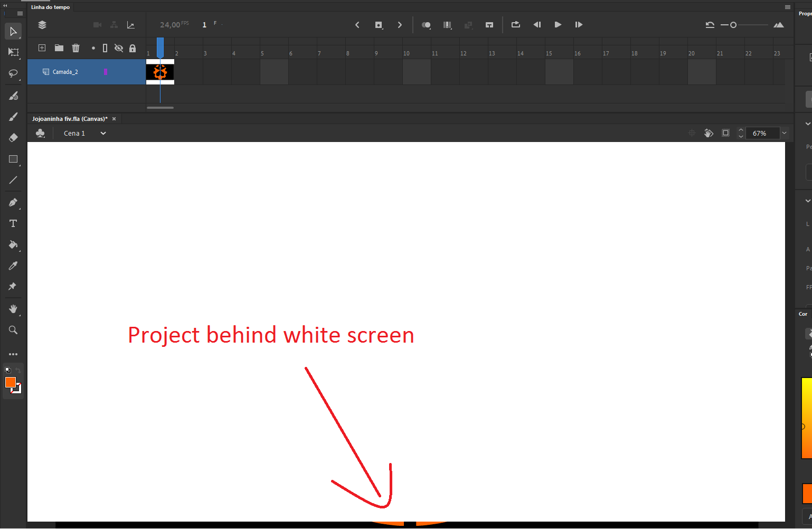Image resolution: width=812 pixels, height=529 pixels.
Task: Enable Onion Skin in the timeline
Action: 426,24
